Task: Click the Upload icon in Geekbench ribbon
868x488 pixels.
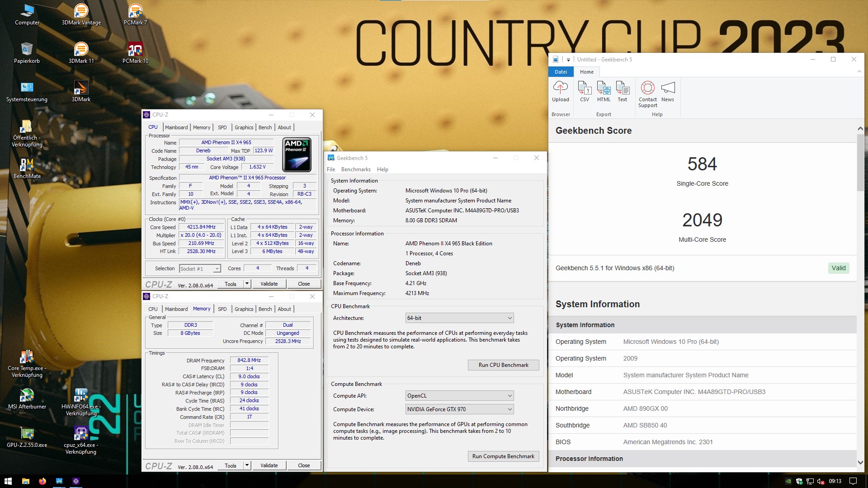Action: point(561,92)
